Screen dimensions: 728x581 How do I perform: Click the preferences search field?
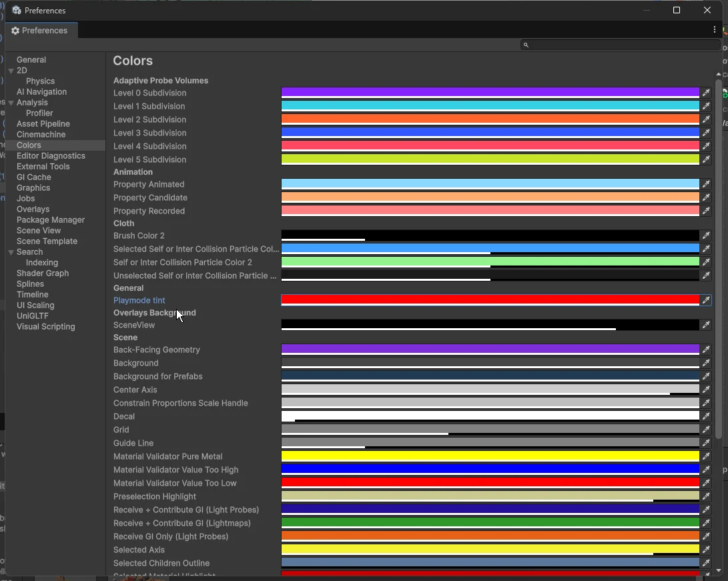click(x=621, y=45)
